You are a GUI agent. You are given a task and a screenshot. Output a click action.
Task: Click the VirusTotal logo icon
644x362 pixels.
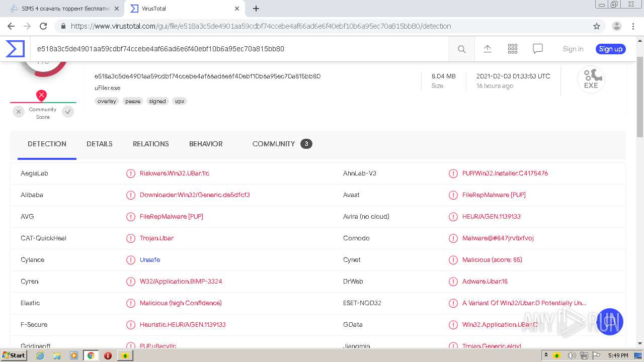[x=15, y=49]
